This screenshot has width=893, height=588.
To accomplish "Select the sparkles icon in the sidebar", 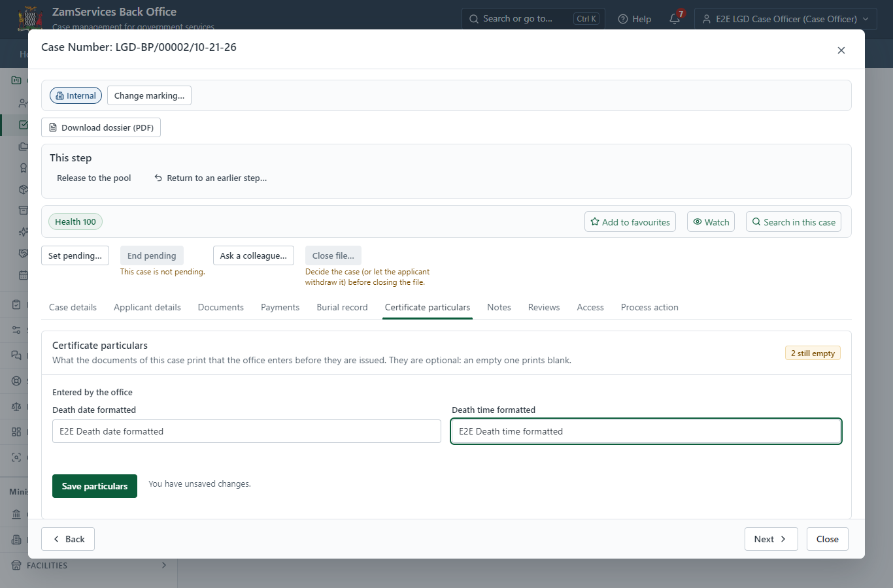I will pyautogui.click(x=23, y=232).
